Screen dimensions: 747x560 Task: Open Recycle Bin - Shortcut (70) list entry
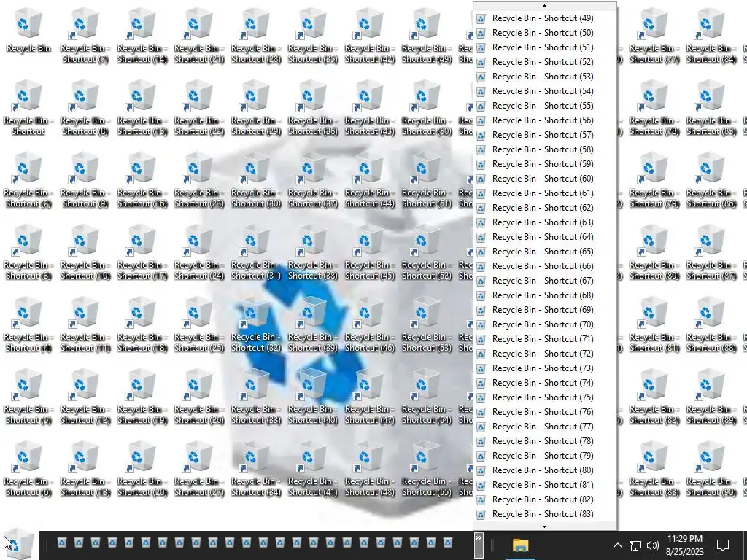[544, 324]
